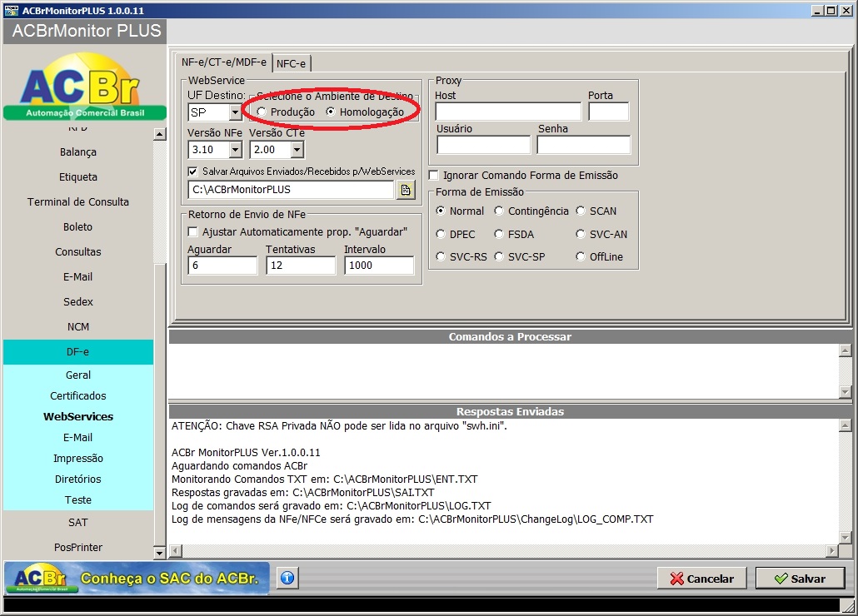This screenshot has width=858, height=616.
Task: Open Etiqueta in the sidebar
Action: tap(78, 177)
